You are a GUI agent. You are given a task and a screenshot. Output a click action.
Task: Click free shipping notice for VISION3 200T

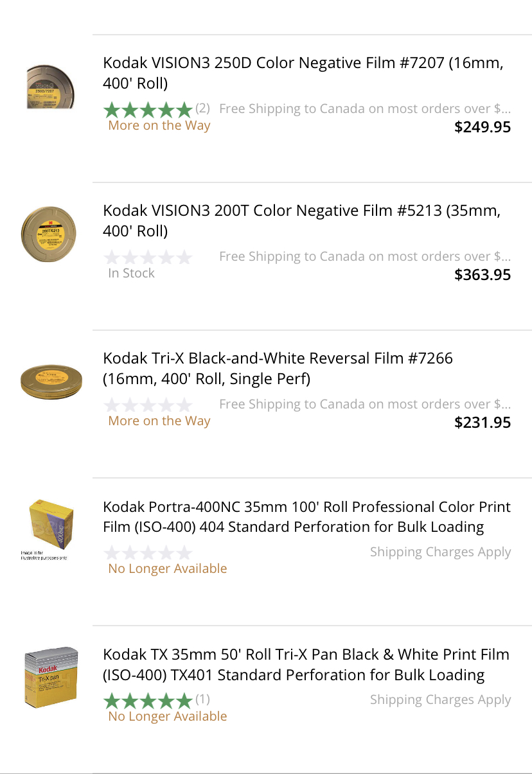click(x=365, y=257)
